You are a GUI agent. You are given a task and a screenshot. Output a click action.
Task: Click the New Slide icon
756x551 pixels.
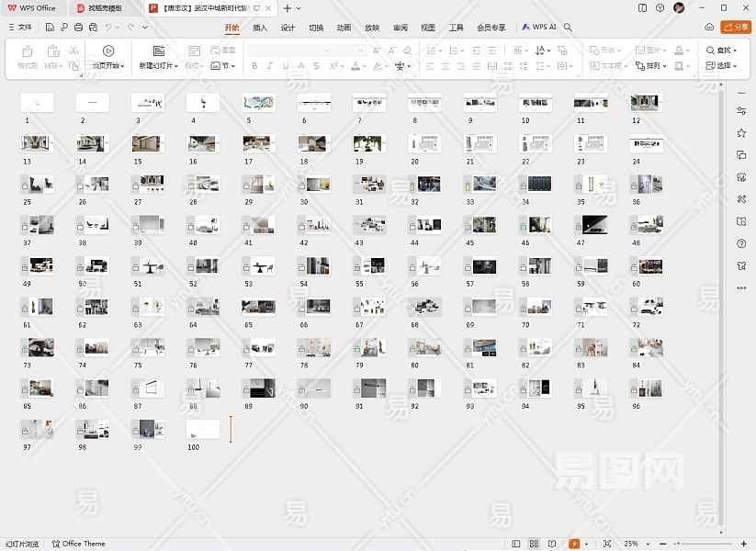(159, 51)
